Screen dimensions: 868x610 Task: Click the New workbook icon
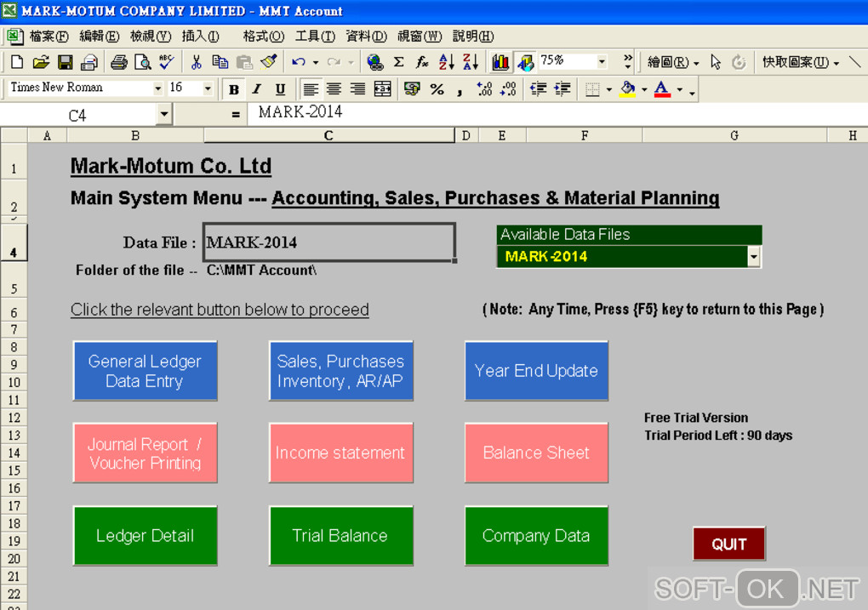[x=17, y=62]
